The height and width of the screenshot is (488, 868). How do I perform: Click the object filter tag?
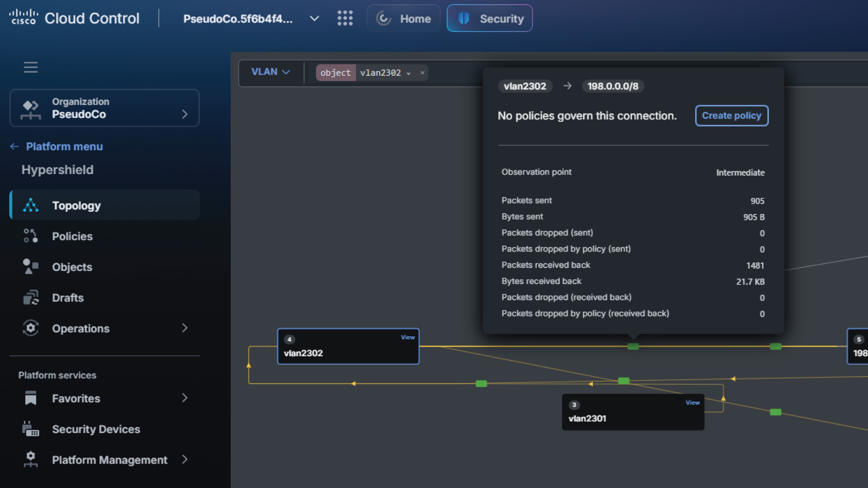[x=336, y=73]
